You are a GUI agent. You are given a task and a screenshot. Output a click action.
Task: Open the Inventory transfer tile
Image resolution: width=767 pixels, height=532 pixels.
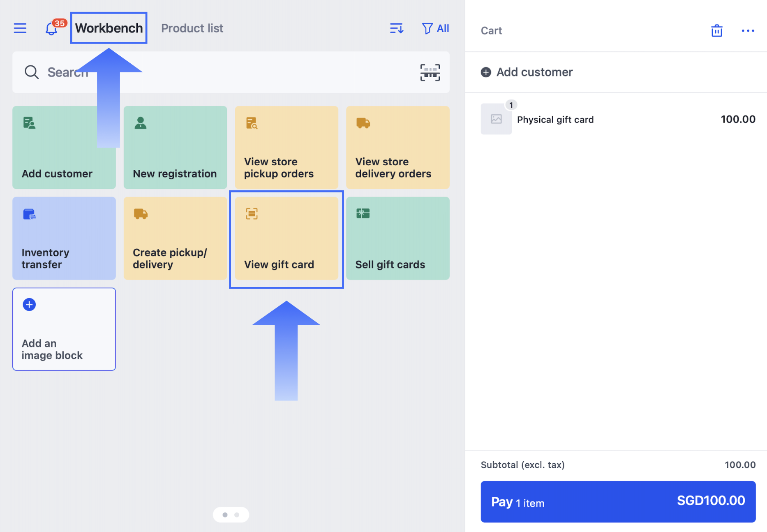pos(64,238)
